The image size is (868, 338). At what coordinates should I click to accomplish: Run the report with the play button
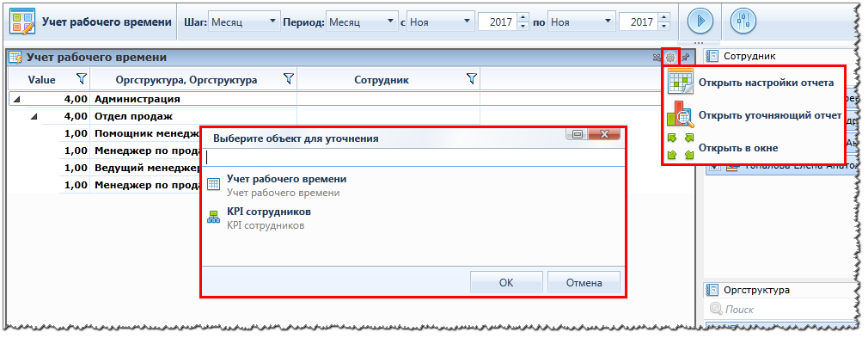click(x=700, y=22)
